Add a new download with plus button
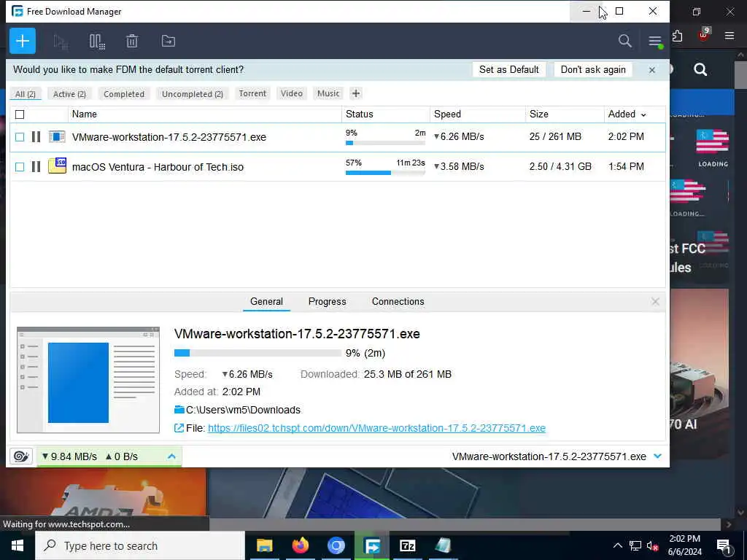The width and height of the screenshot is (747, 560). click(23, 41)
